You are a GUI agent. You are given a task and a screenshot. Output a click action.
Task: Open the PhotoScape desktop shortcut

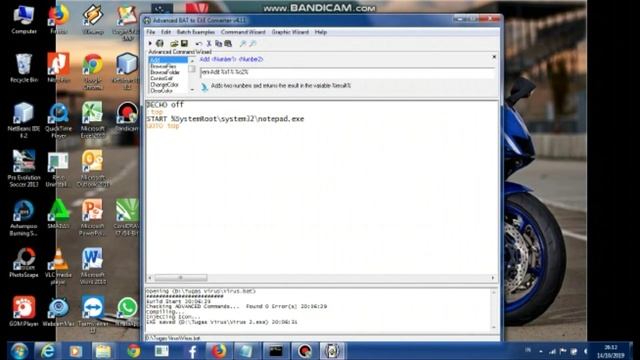click(x=24, y=263)
